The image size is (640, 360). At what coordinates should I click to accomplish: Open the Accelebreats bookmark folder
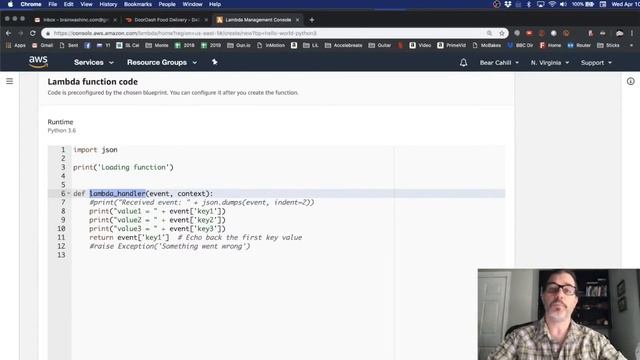[343, 45]
